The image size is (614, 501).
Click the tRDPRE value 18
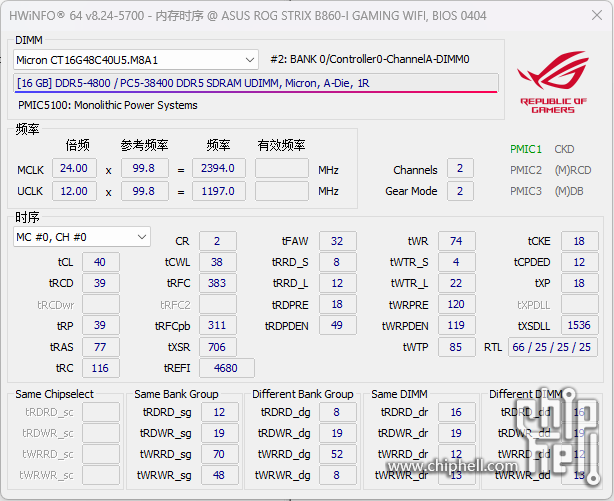tap(338, 304)
